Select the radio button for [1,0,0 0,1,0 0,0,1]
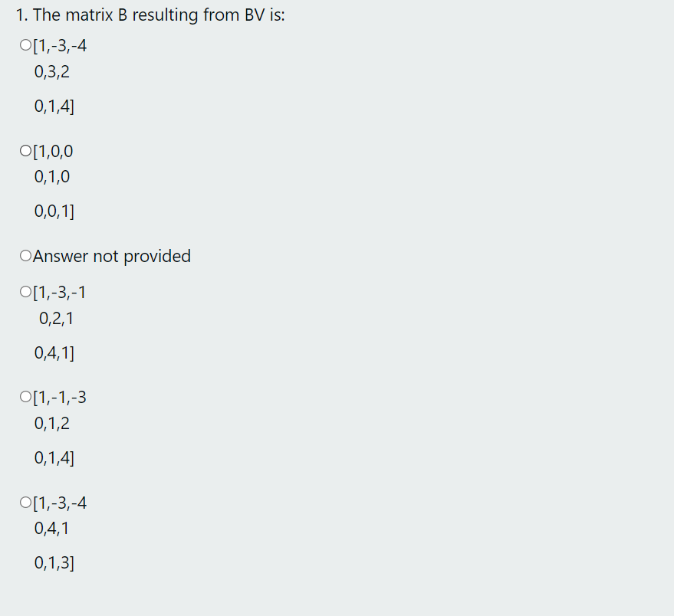 24,150
